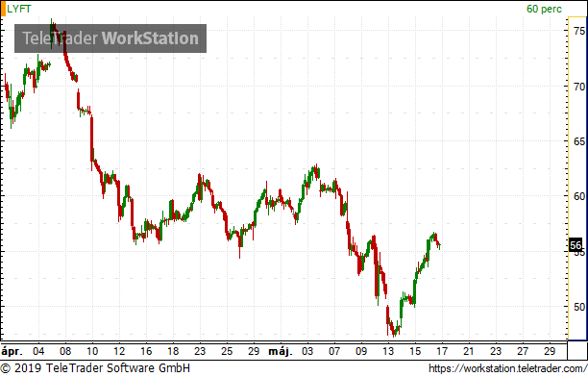
Task: Click the 12 date label on time axis
Action: point(119,351)
